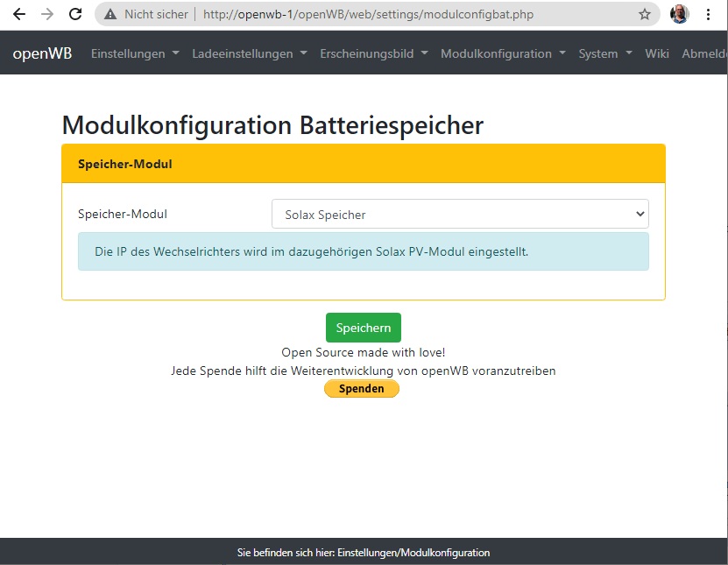Viewport: 728px width, 565px height.
Task: Expand the Einstellungen menu
Action: point(135,53)
